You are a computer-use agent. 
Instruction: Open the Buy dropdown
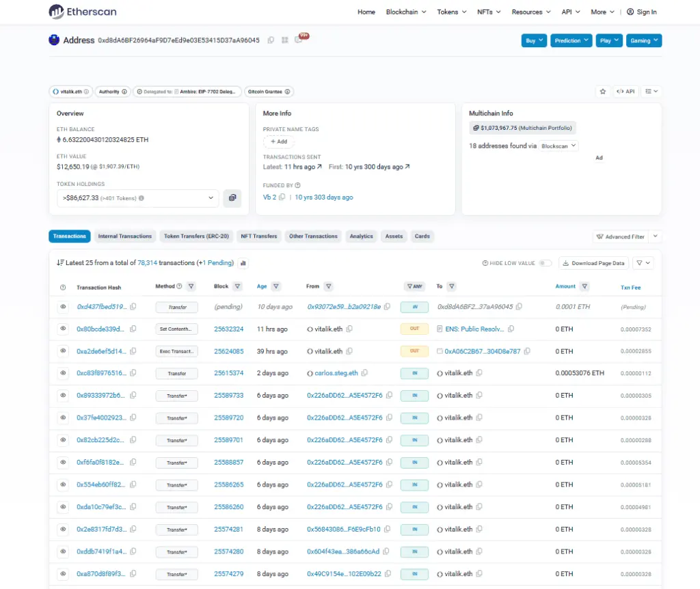point(534,40)
